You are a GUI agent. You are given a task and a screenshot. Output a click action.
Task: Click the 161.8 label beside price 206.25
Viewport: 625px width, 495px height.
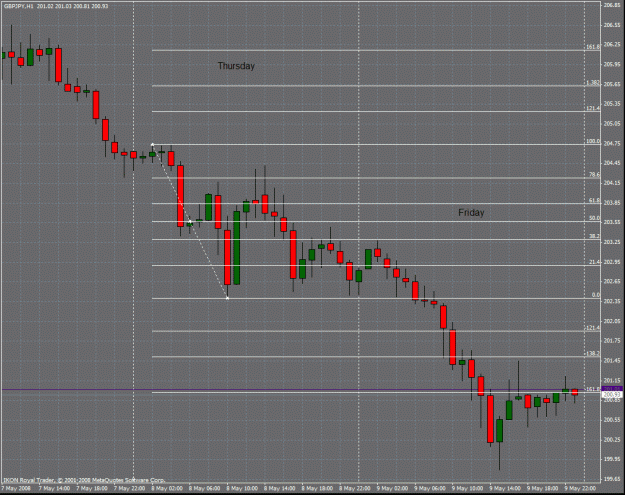593,47
